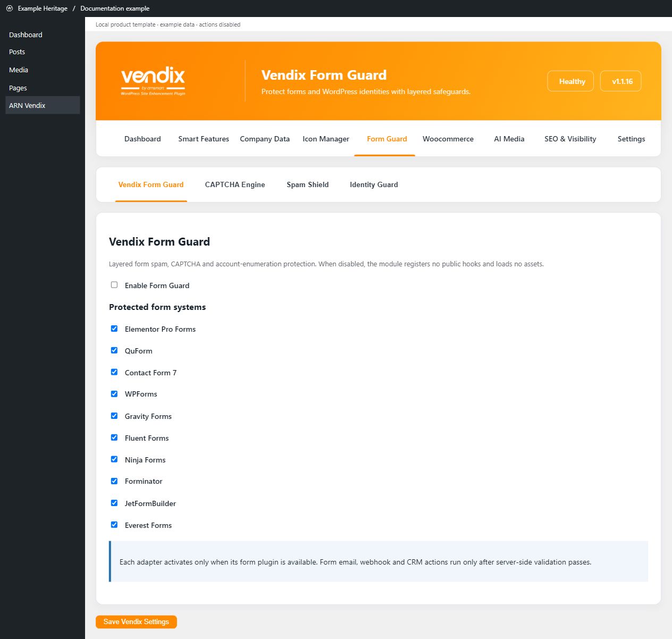The width and height of the screenshot is (672, 639).
Task: Uncheck the Forminator checkbox
Action: point(114,481)
